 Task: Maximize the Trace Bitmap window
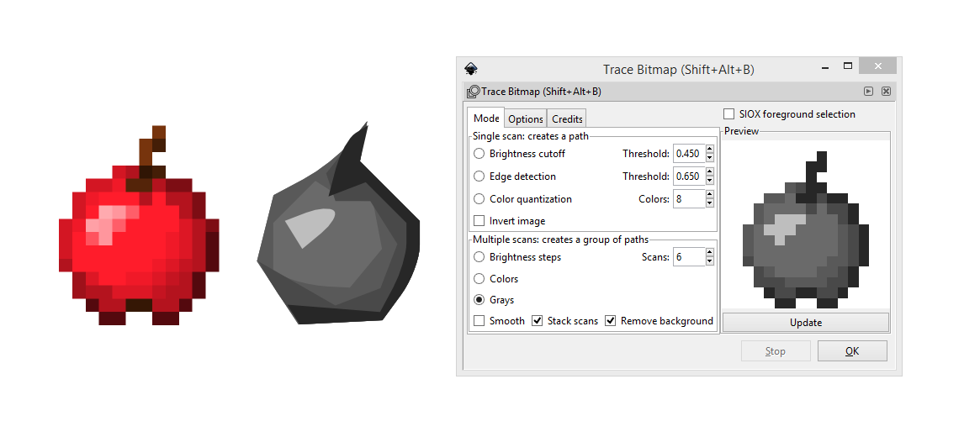pos(847,66)
